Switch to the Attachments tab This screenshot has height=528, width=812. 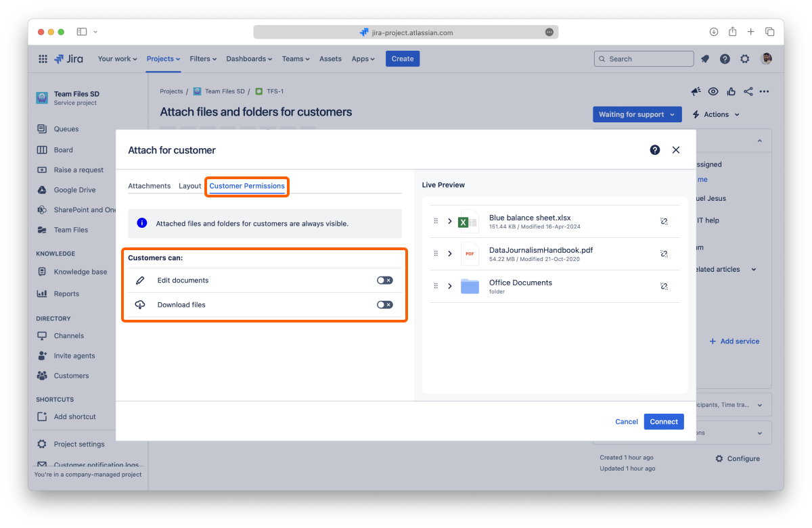coord(149,186)
